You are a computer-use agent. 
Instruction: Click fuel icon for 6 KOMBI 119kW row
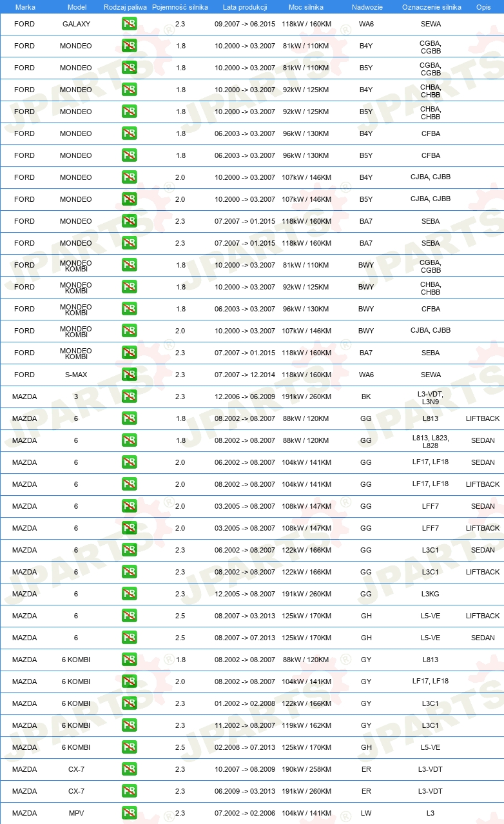click(130, 725)
